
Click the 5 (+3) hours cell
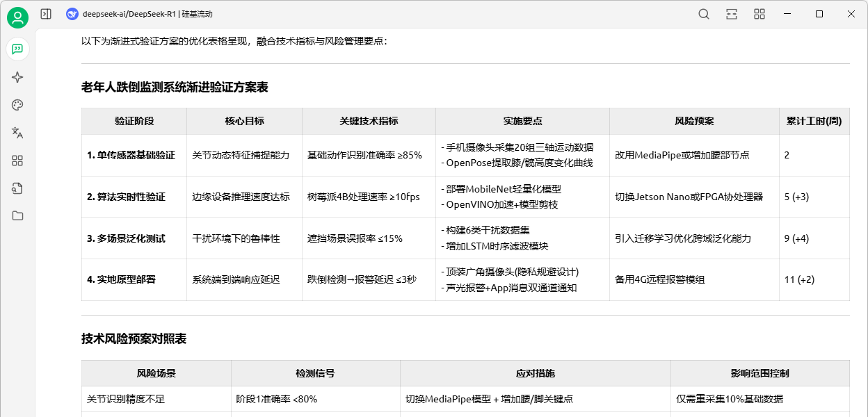click(x=814, y=197)
